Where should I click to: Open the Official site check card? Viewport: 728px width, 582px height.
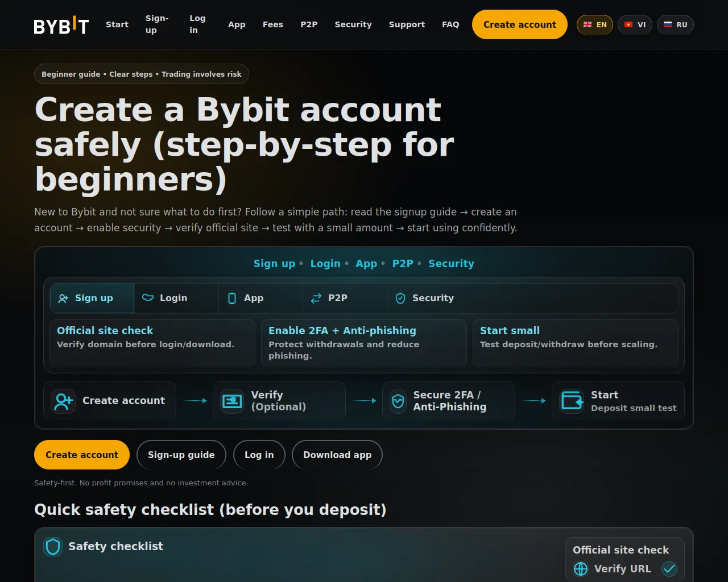coord(152,343)
